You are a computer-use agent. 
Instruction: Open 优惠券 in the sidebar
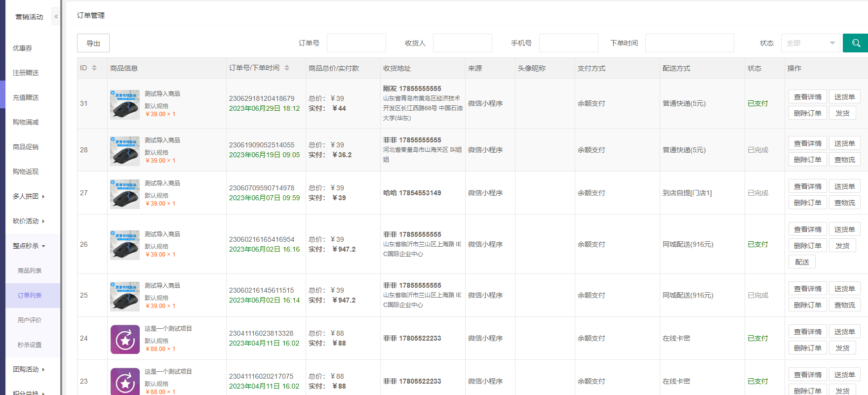(x=23, y=48)
